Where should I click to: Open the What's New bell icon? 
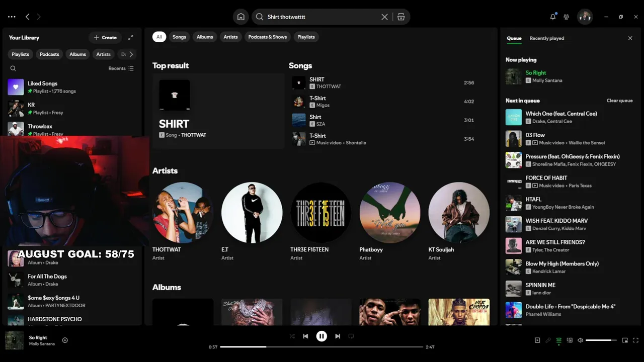553,17
